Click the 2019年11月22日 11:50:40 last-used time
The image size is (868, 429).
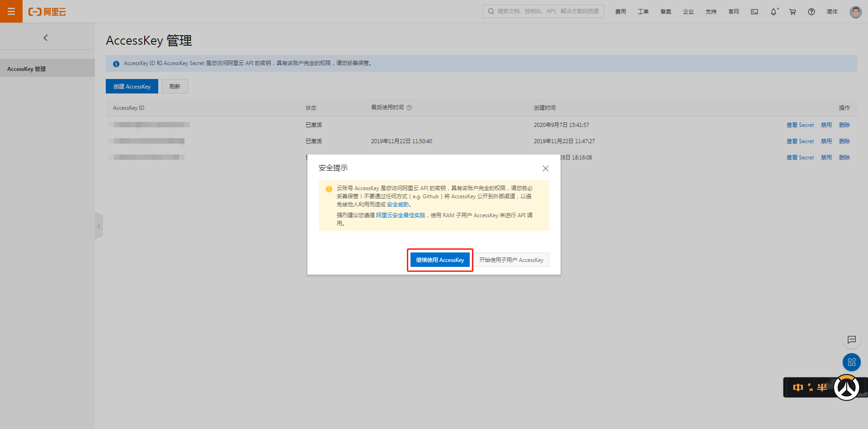pyautogui.click(x=401, y=141)
